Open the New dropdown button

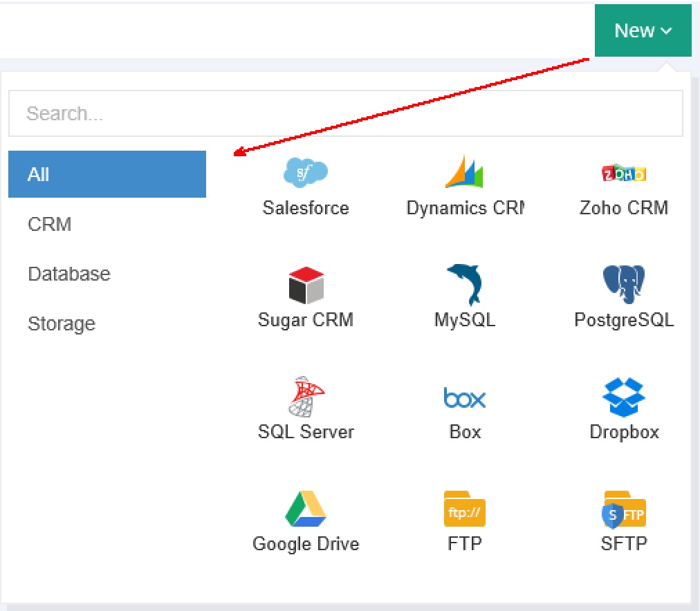click(x=643, y=30)
